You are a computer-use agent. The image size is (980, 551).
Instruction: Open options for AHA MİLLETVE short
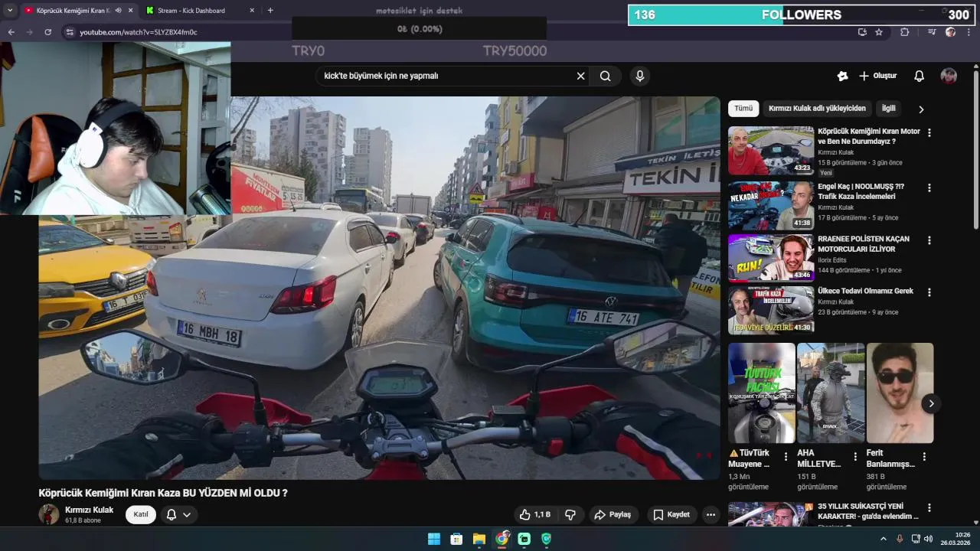tap(856, 457)
